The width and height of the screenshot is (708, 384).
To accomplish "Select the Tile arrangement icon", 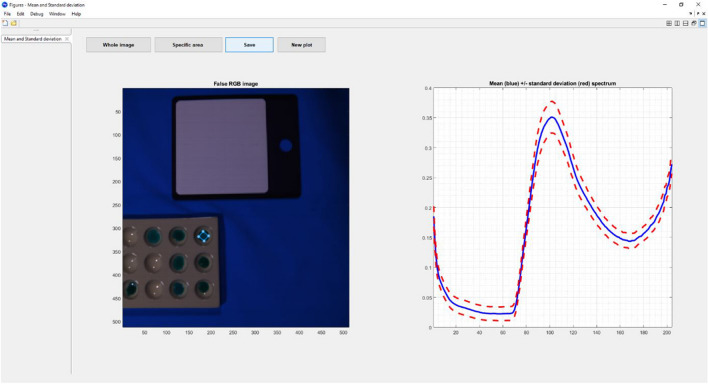I will click(669, 23).
